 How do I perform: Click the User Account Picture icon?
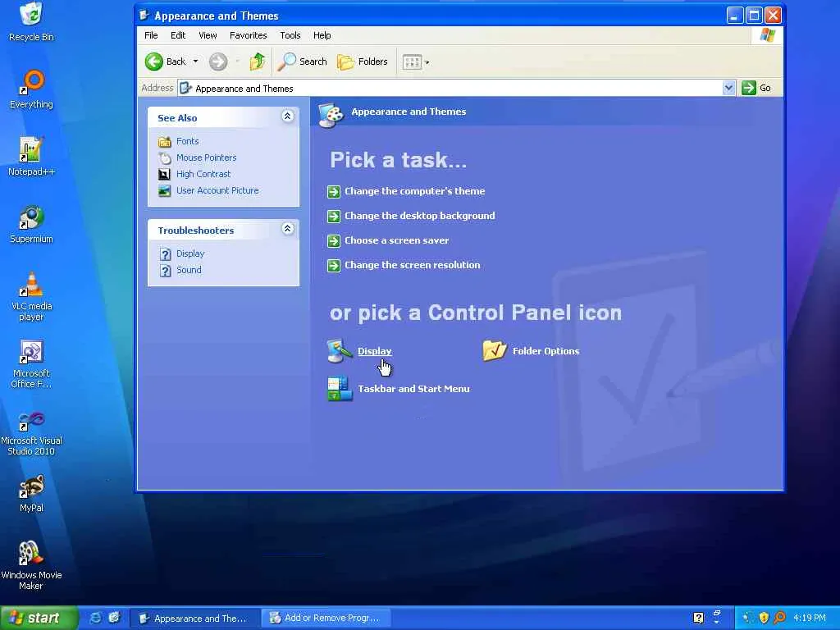[164, 190]
